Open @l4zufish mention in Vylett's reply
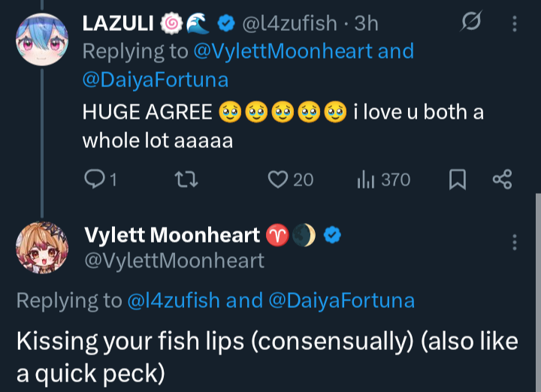Viewport: 541px width, 392px height. pyautogui.click(x=174, y=300)
